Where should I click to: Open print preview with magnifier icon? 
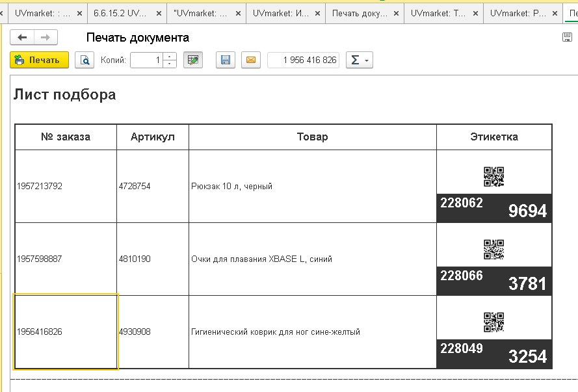click(x=85, y=60)
